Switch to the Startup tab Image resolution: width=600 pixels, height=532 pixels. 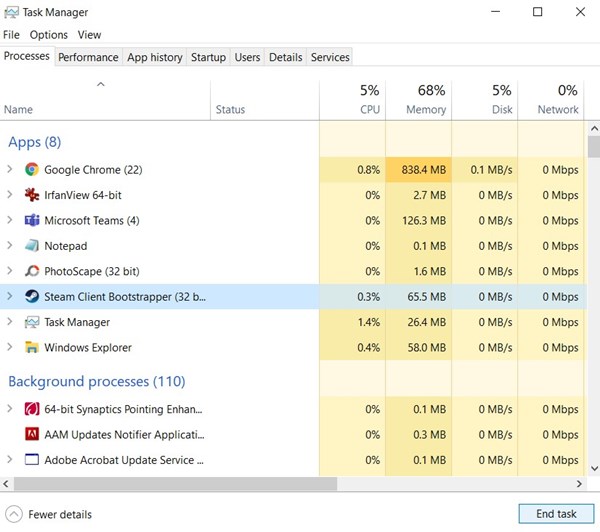coord(208,57)
